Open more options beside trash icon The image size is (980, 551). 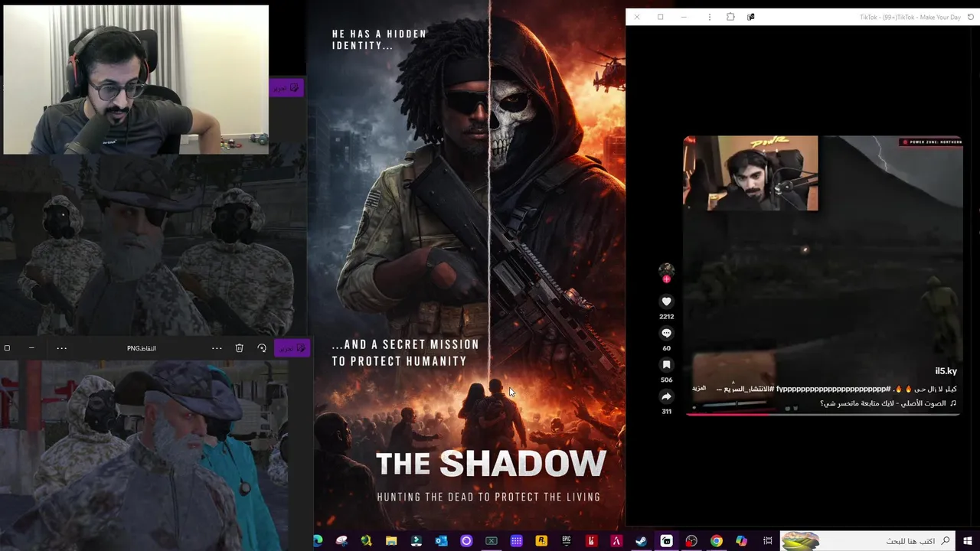coord(217,348)
